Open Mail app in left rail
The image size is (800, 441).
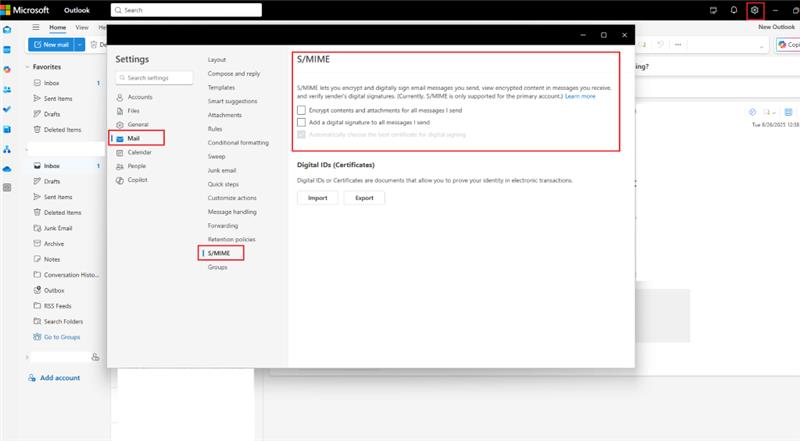click(x=7, y=30)
